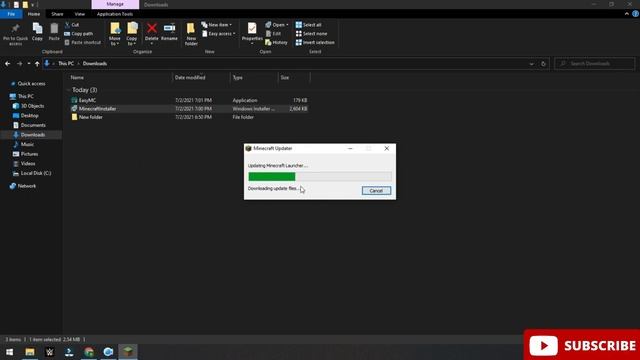640x360 pixels.
Task: Open the Move to dropdown
Action: [x=115, y=34]
